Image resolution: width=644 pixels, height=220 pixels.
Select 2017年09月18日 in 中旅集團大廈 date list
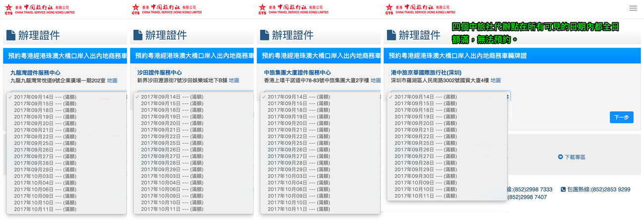[321, 110]
